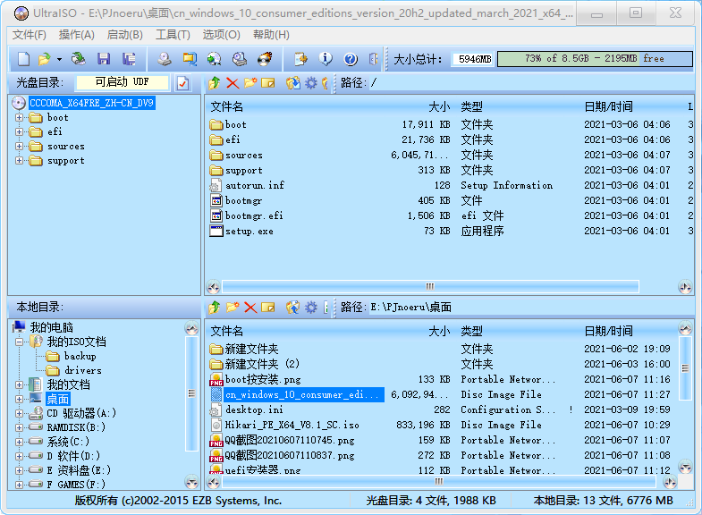Expand the support folder in disc tree

coord(19,160)
